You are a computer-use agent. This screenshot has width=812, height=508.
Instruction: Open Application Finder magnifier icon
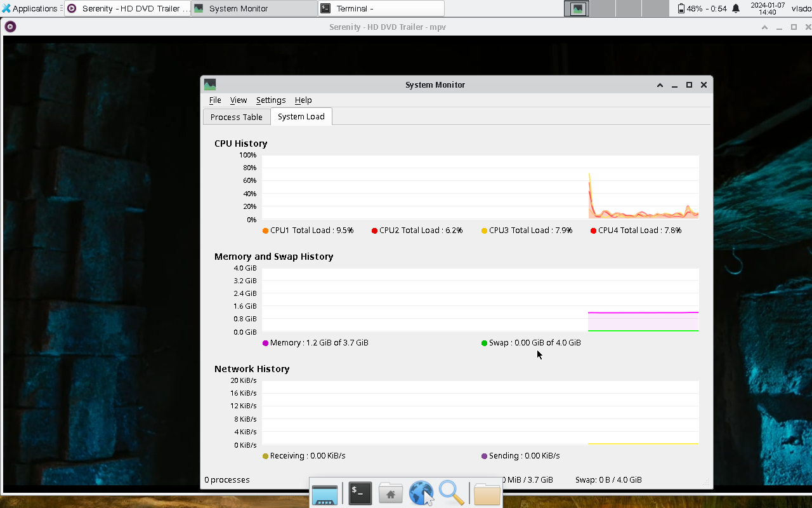tap(452, 493)
